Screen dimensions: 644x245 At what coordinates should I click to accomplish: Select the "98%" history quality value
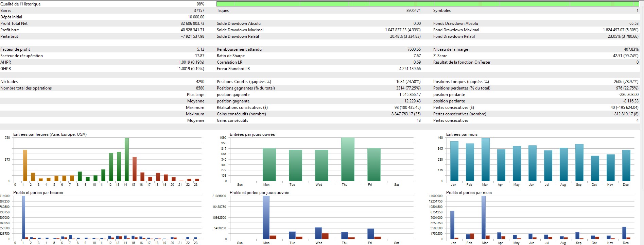[x=201, y=4]
